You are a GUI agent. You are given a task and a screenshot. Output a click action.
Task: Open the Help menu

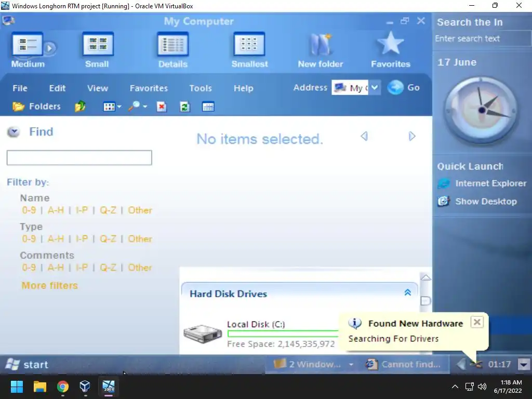tap(243, 88)
